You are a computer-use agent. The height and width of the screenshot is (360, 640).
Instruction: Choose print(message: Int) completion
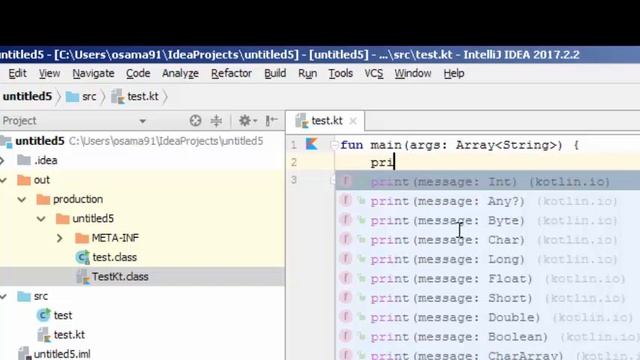click(488, 182)
